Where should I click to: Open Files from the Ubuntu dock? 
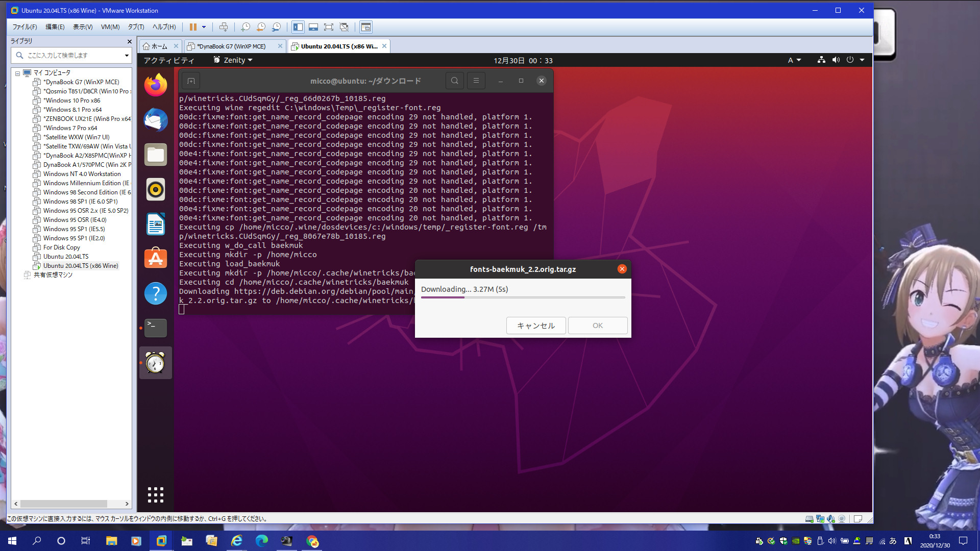(156, 155)
